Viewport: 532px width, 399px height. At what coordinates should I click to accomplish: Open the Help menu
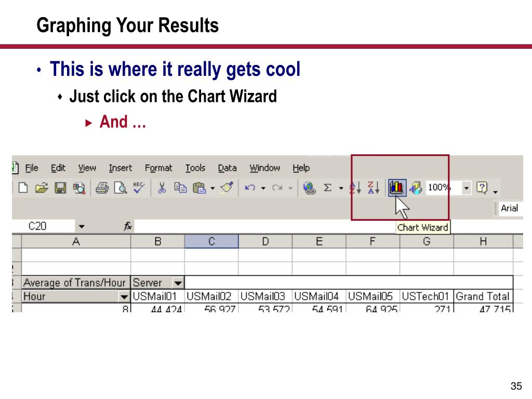(x=301, y=168)
